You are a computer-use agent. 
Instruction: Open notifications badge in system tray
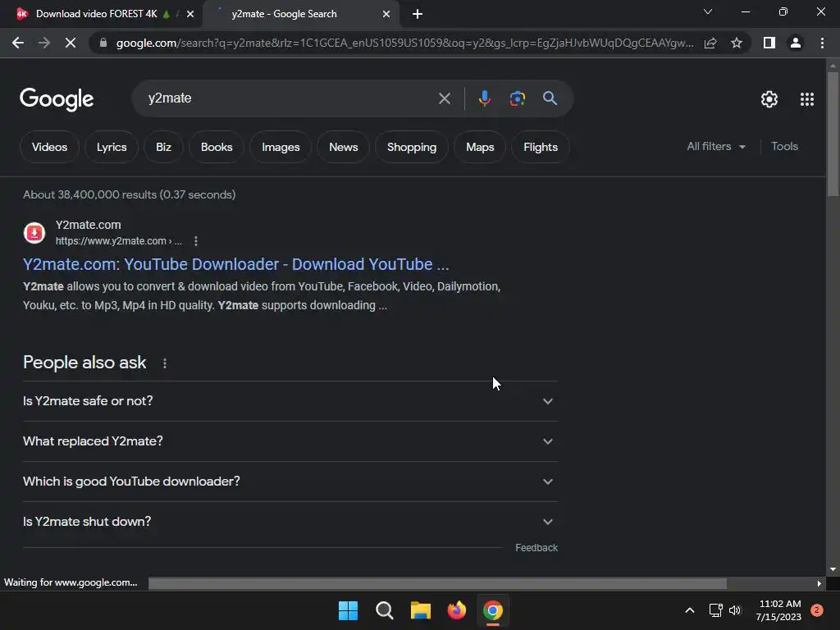tap(816, 610)
